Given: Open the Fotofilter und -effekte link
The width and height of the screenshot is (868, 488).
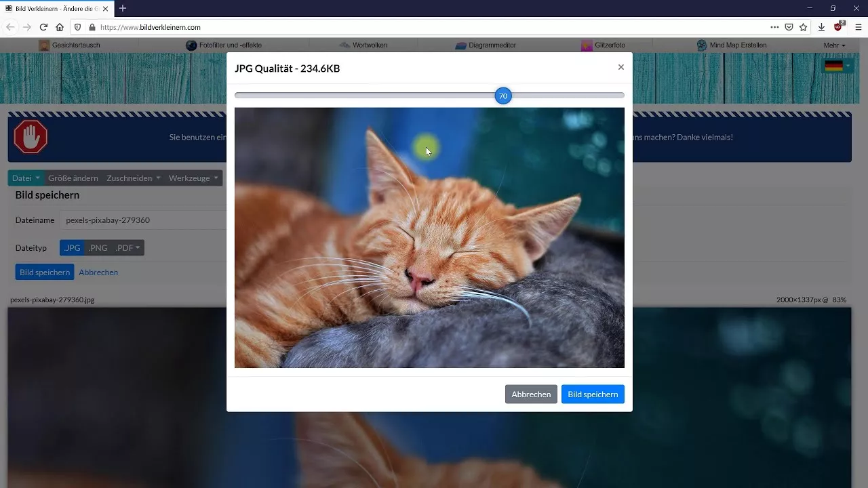Looking at the screenshot, I should 231,45.
